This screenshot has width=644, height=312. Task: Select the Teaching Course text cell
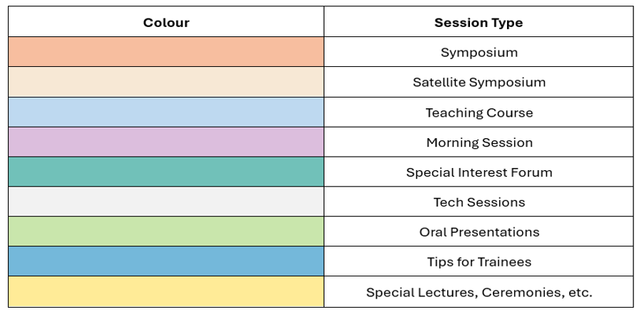[x=479, y=113]
